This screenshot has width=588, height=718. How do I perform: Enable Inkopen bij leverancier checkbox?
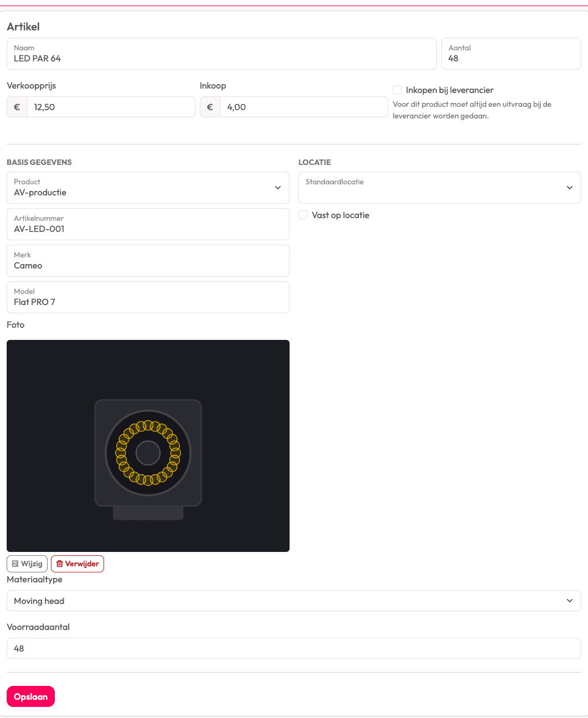[397, 90]
